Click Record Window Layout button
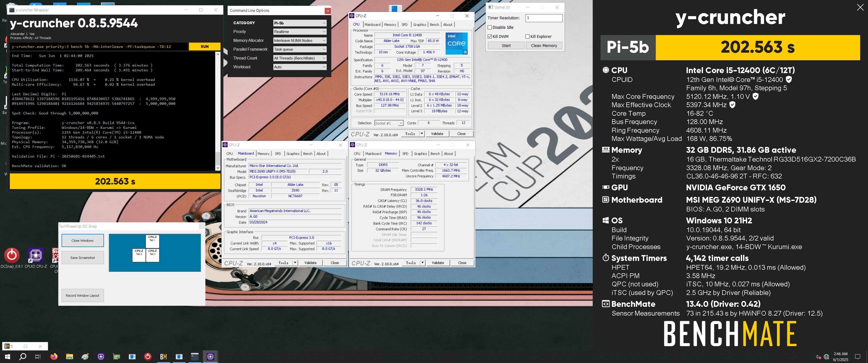 pyautogui.click(x=83, y=295)
